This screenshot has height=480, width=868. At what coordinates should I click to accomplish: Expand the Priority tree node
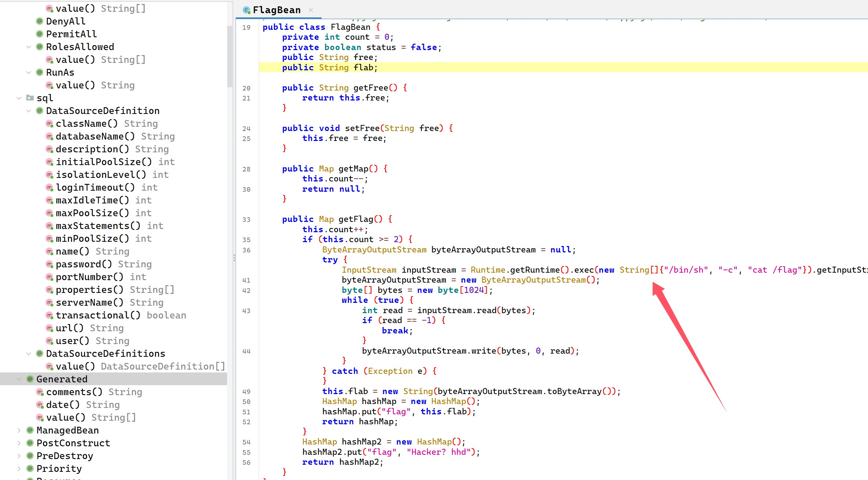[19, 469]
